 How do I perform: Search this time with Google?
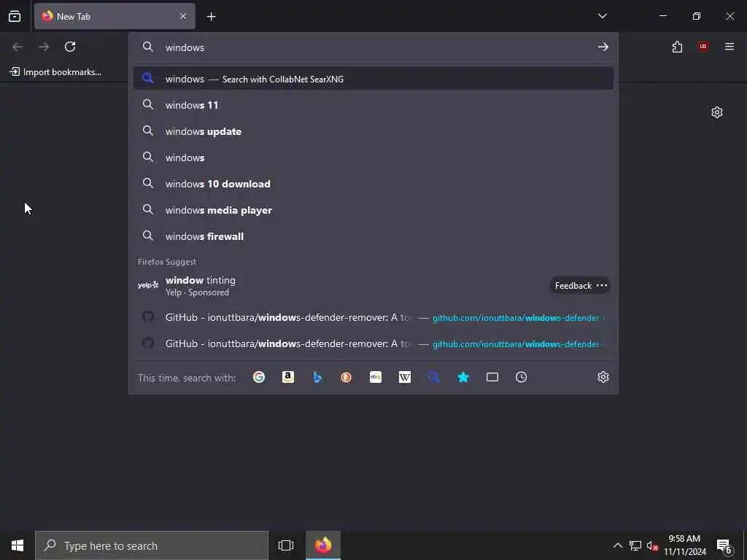tap(259, 377)
